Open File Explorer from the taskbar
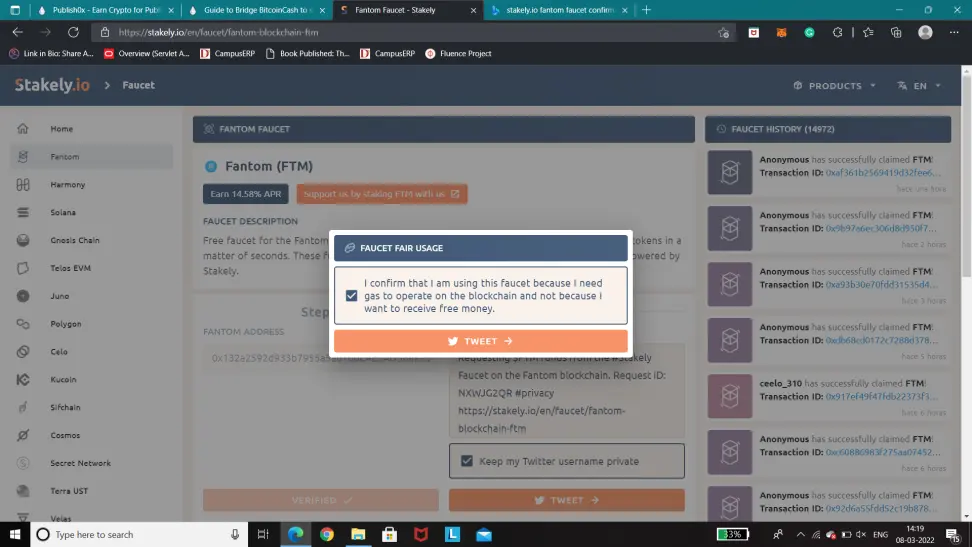The width and height of the screenshot is (972, 547). click(358, 534)
